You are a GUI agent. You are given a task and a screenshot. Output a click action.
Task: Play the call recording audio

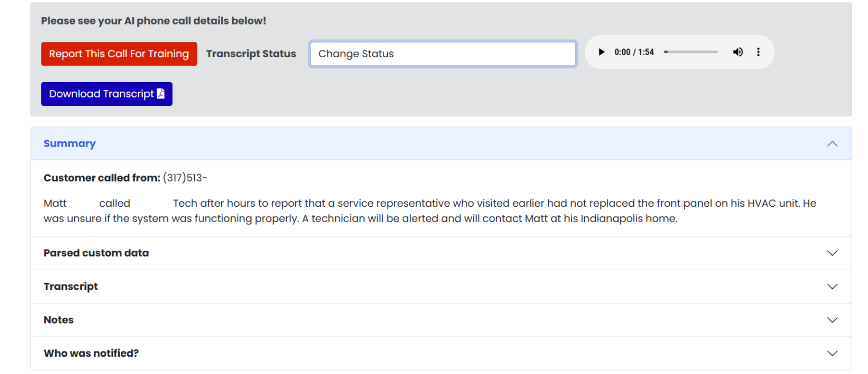coord(601,52)
